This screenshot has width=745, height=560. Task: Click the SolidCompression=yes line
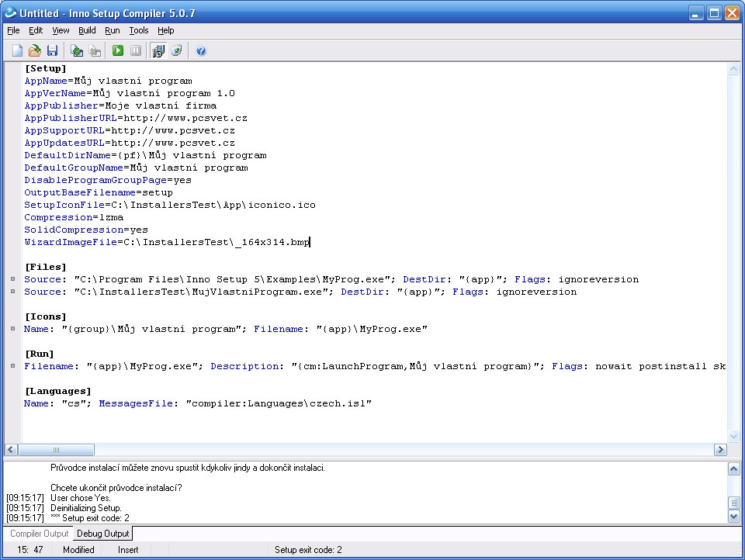(x=86, y=230)
